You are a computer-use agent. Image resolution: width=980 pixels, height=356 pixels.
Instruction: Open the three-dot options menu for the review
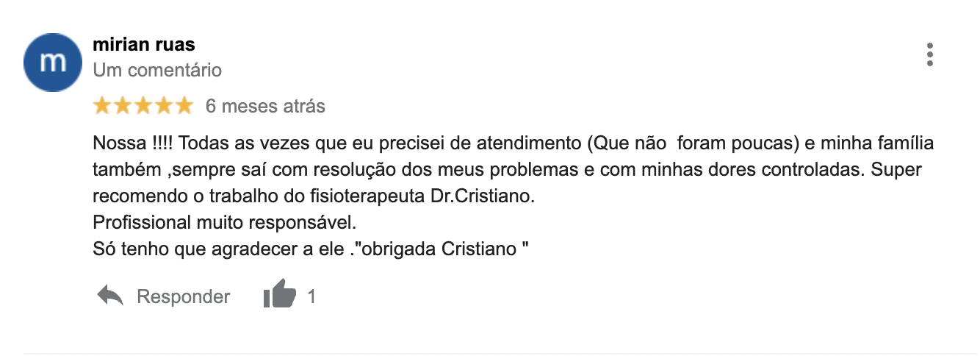tap(929, 55)
